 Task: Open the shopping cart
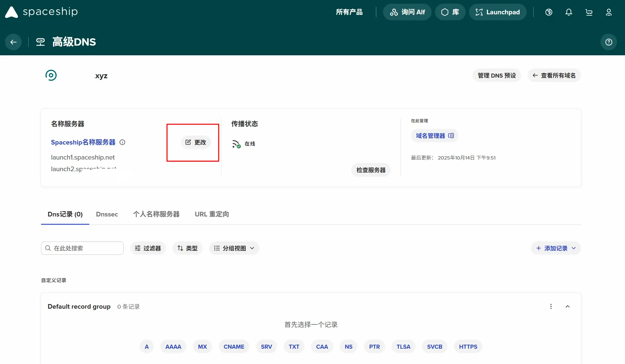point(589,12)
